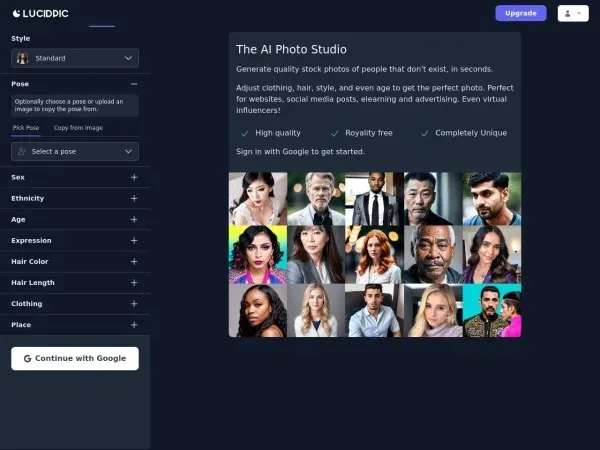600x450 pixels.
Task: Open Expression options via plus icon
Action: click(134, 240)
